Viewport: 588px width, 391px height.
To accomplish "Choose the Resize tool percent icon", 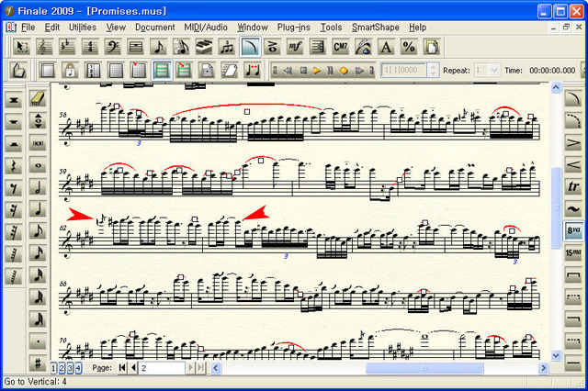I will (x=409, y=47).
